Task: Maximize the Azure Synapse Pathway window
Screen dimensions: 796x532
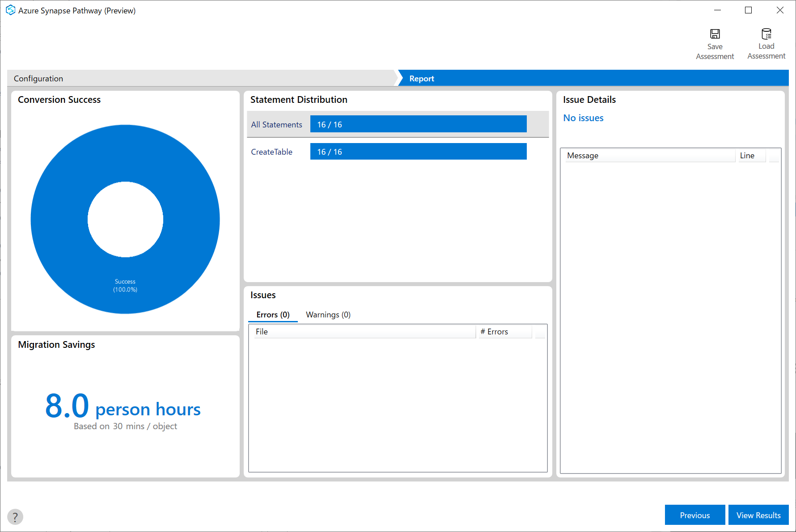Action: pyautogui.click(x=749, y=10)
